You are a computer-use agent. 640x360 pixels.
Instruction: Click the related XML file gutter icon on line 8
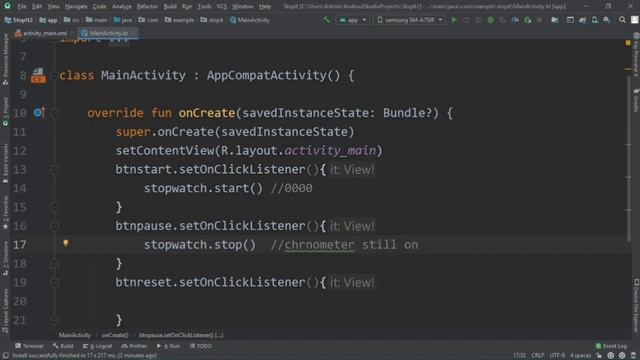click(38, 76)
